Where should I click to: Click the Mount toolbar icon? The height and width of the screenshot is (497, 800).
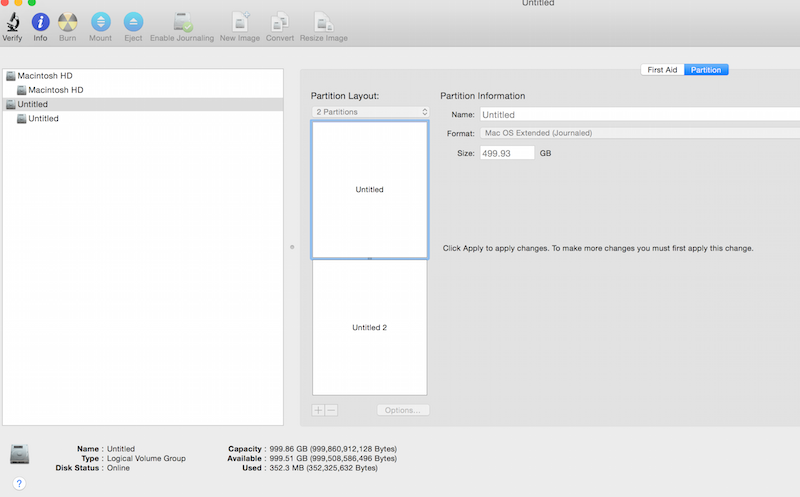click(101, 22)
